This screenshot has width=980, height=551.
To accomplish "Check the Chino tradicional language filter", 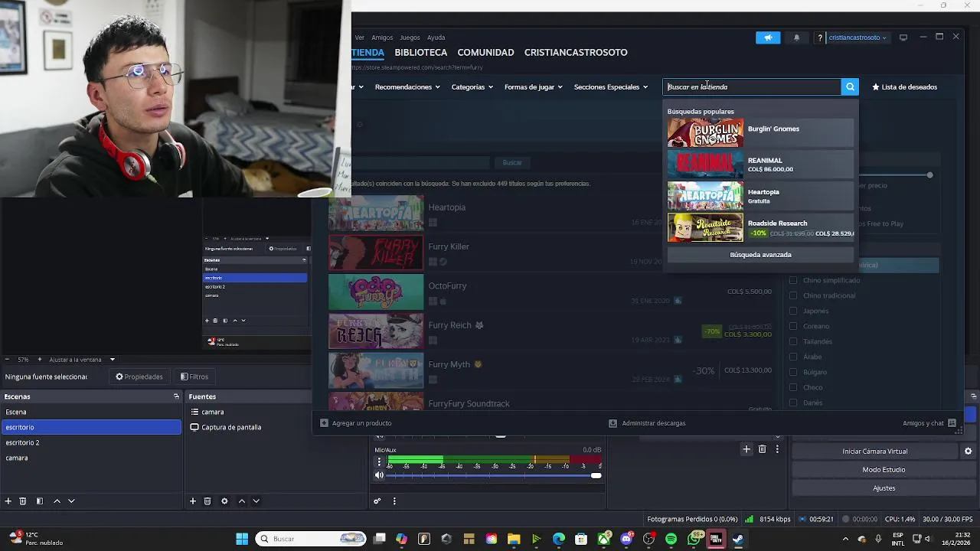I will pos(793,295).
